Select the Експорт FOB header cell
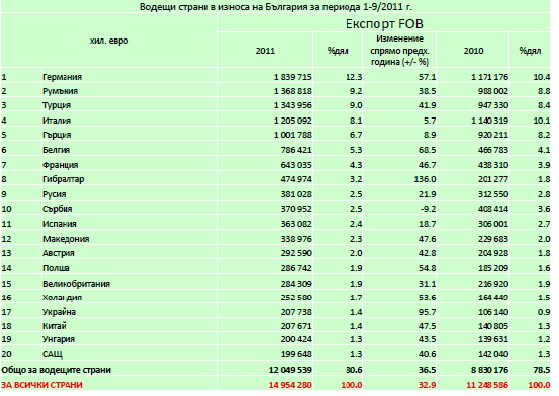Viewport: 559px width, 396px height. (x=384, y=24)
